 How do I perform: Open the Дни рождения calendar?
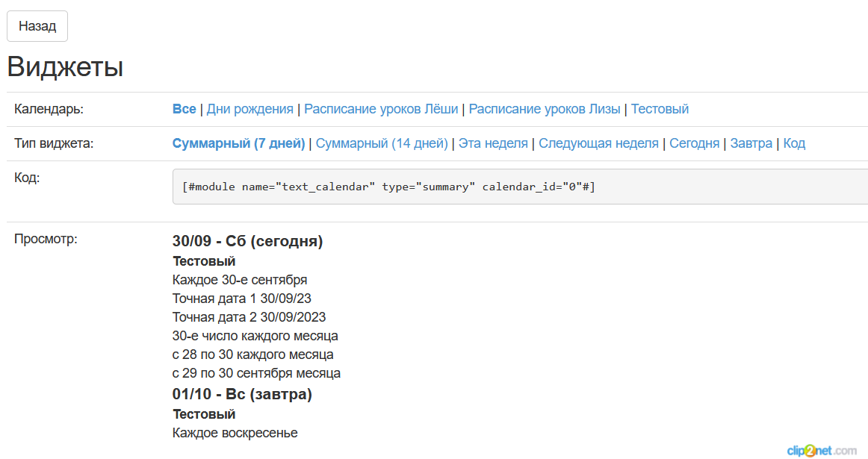coord(249,109)
